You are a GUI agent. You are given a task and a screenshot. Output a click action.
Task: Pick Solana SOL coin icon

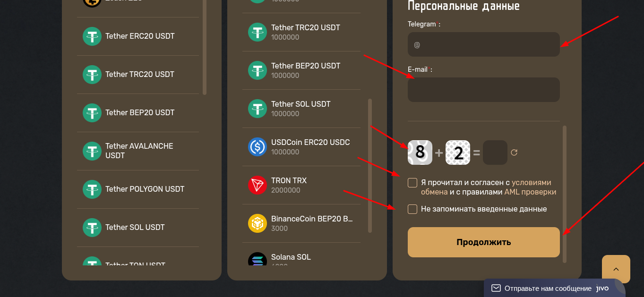coord(258,261)
